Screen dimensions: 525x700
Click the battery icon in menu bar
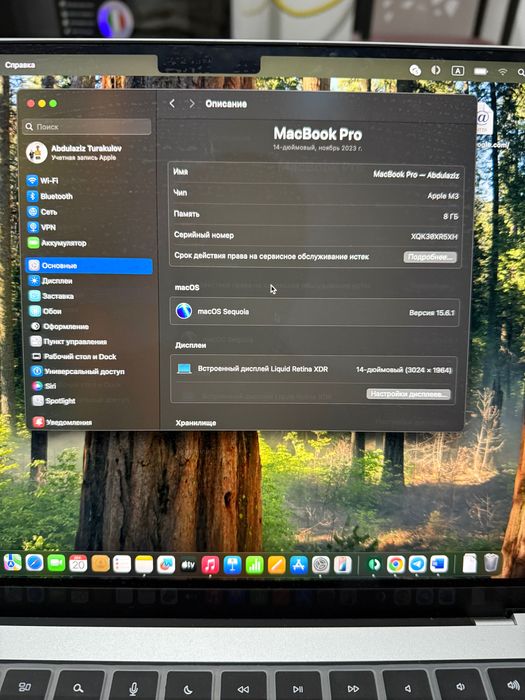(x=481, y=71)
